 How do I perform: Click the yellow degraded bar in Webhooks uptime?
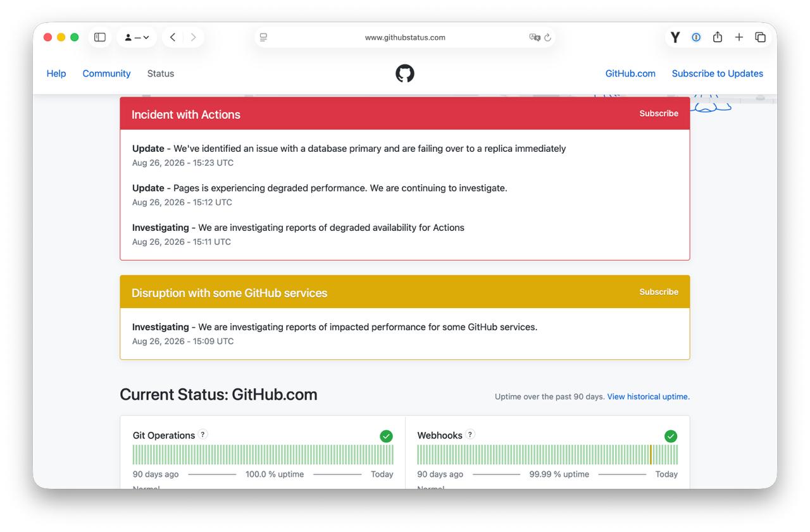pyautogui.click(x=651, y=455)
